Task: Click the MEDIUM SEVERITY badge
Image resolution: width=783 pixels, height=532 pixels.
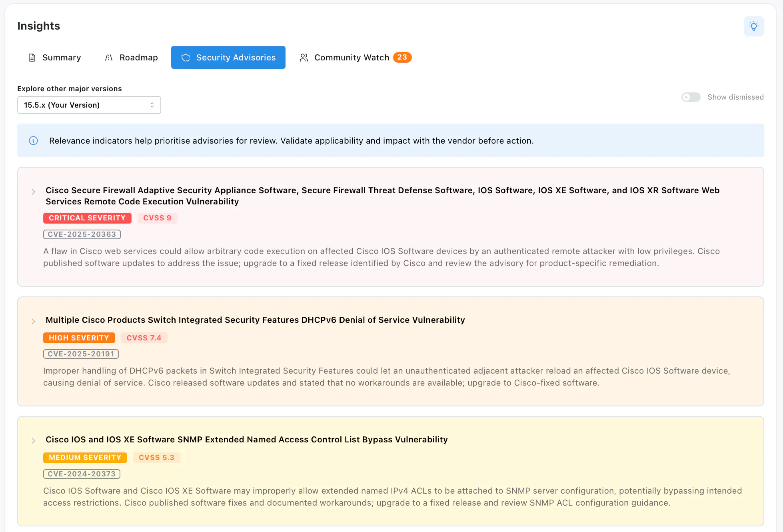Action: [x=85, y=458]
